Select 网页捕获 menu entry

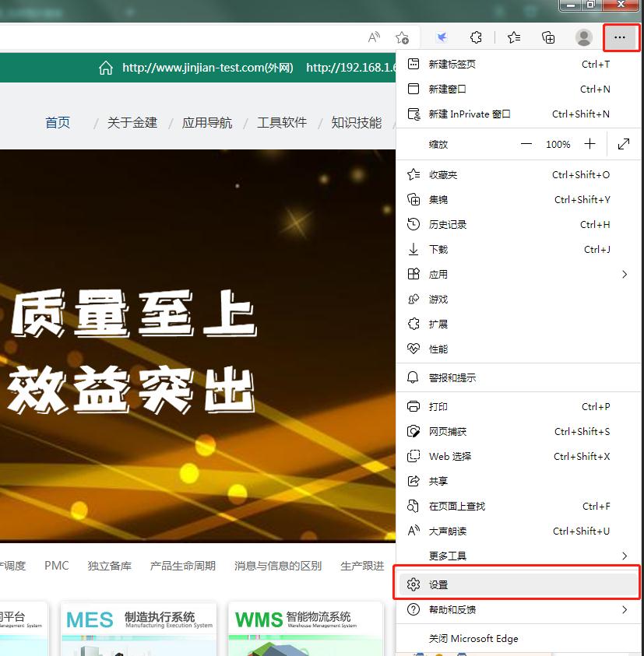tap(518, 431)
